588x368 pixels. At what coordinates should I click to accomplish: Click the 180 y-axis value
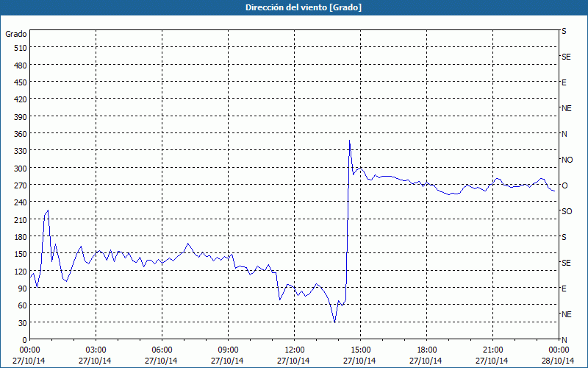pyautogui.click(x=21, y=237)
